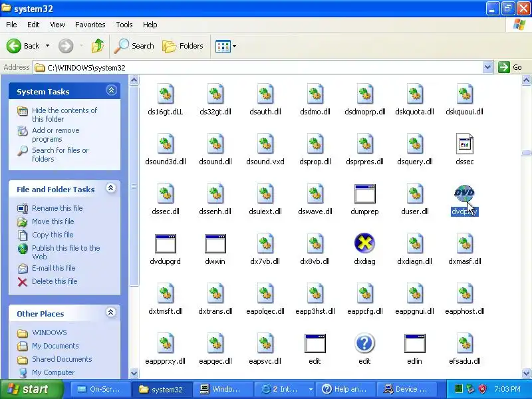This screenshot has height=399, width=532.
Task: Open WINDOWS folder in Other Places
Action: (49, 332)
